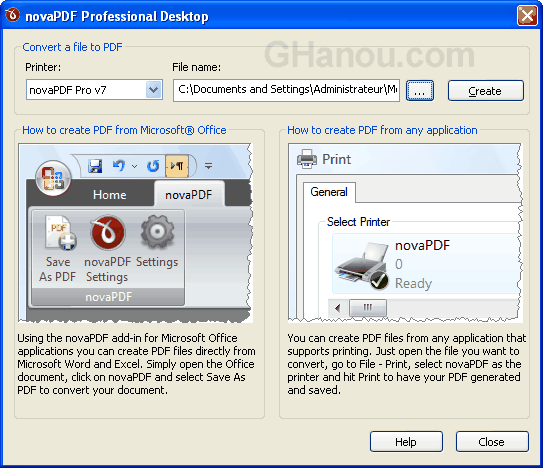Click the Redo circular arrow icon
The image size is (543, 468).
pyautogui.click(x=153, y=166)
